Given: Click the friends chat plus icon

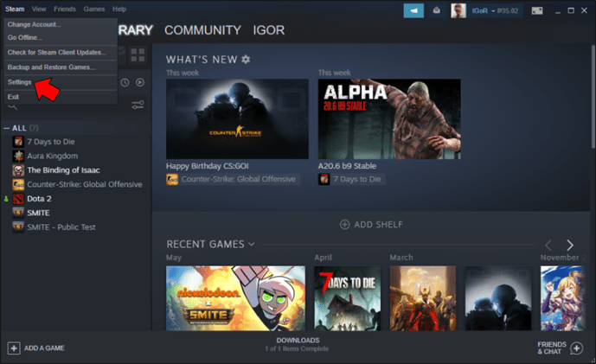Looking at the screenshot, I should 576,348.
